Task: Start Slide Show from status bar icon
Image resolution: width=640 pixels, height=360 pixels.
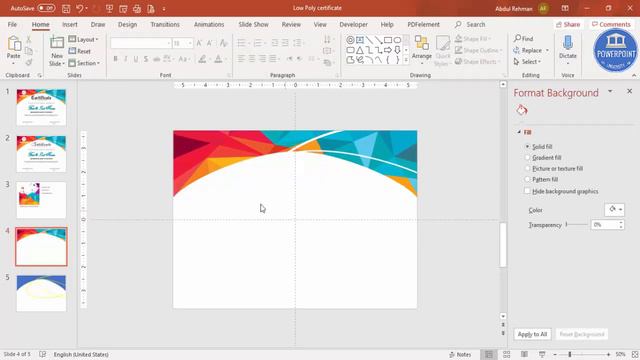Action: point(542,354)
